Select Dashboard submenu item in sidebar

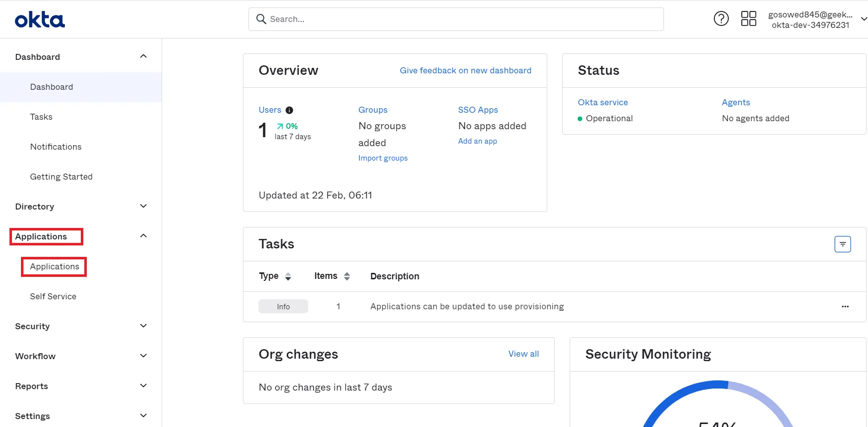[81, 87]
